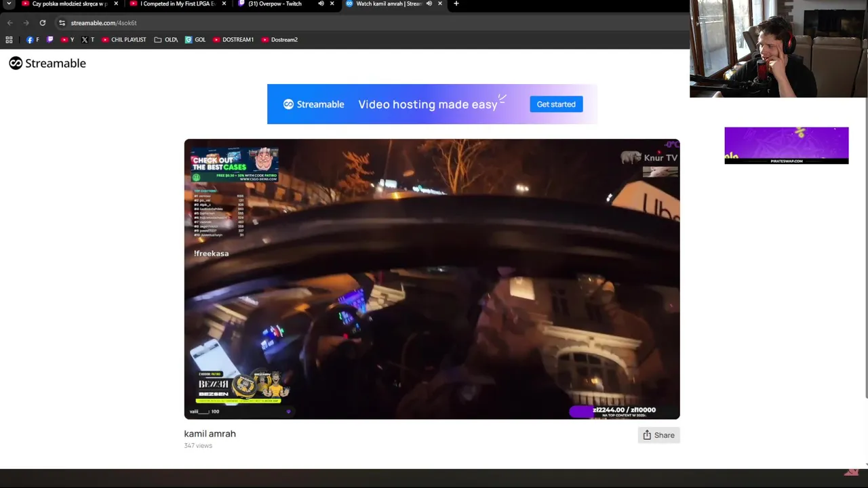Screen dimensions: 868x488
Task: Mute audio on the Streamable tab
Action: coord(429,4)
